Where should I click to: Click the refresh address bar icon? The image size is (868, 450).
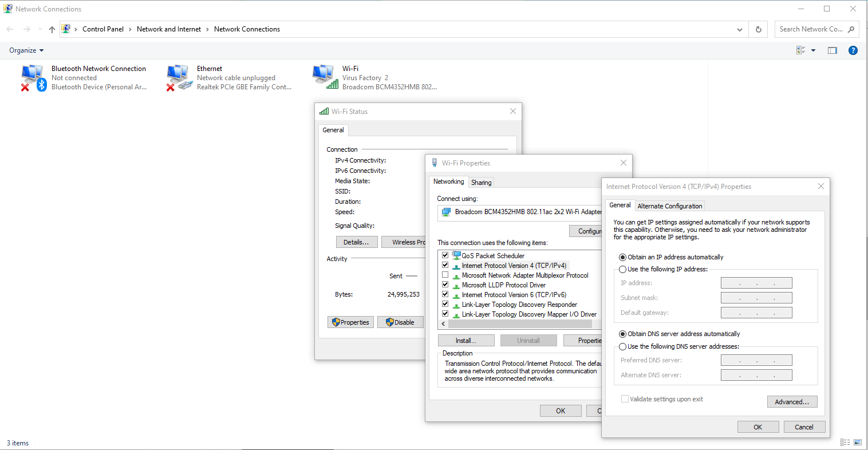[x=759, y=29]
